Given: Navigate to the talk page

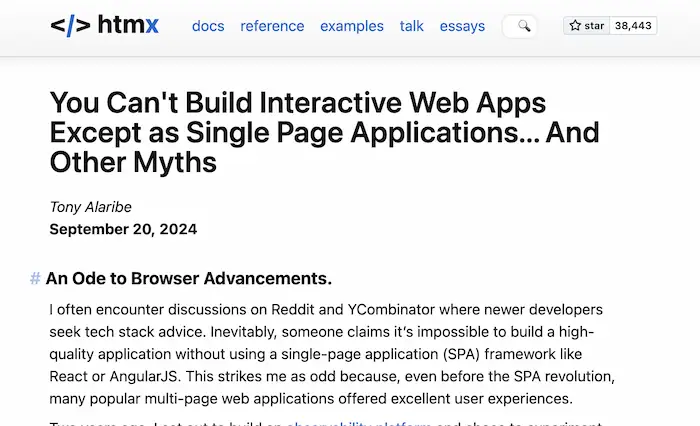Looking at the screenshot, I should pyautogui.click(x=412, y=26).
